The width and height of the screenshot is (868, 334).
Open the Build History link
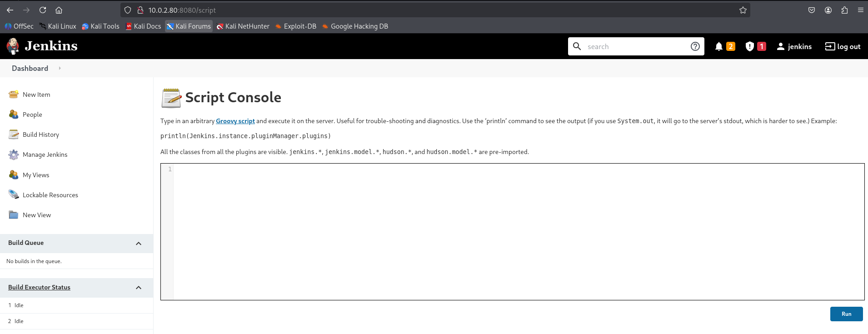coord(41,135)
